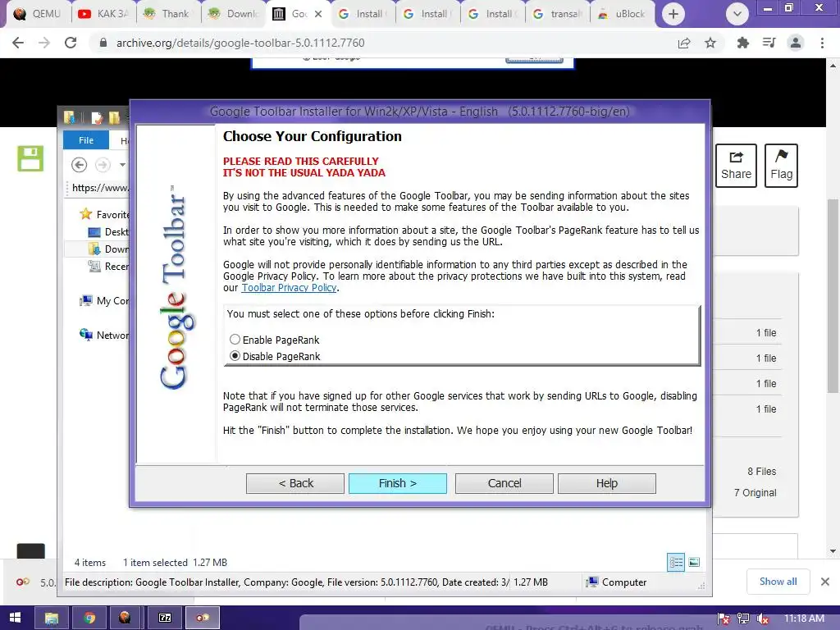This screenshot has height=630, width=840.
Task: Click Chrome's back navigation arrow
Action: (18, 43)
